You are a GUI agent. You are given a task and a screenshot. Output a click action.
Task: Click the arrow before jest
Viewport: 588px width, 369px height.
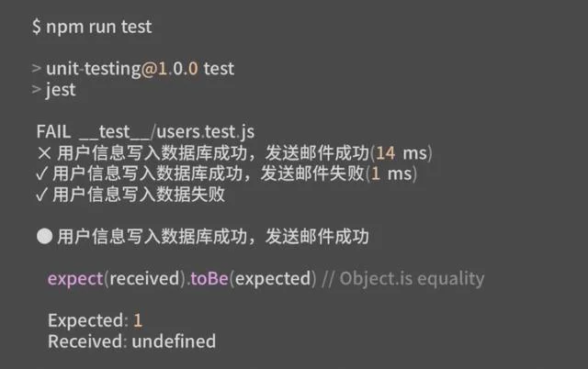point(37,89)
